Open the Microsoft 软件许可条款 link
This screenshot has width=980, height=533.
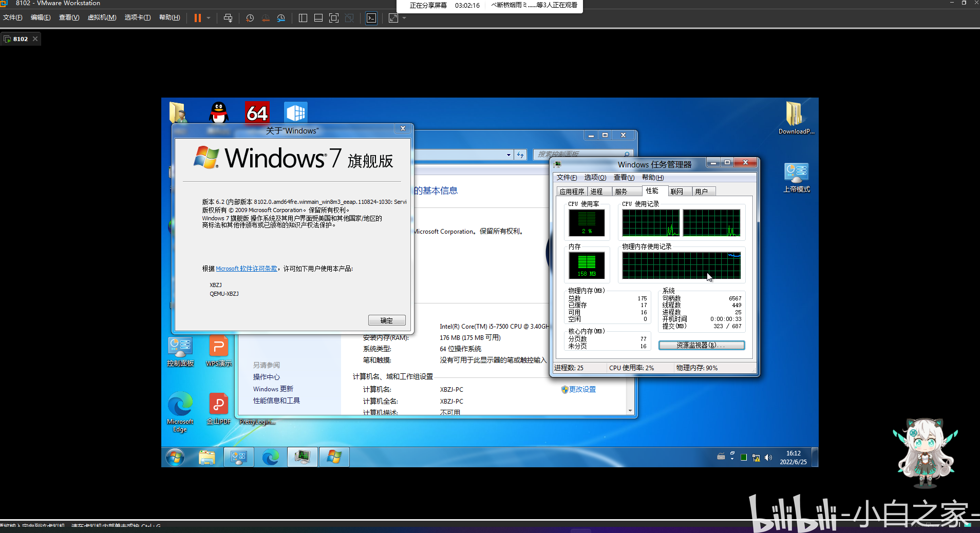coord(247,269)
